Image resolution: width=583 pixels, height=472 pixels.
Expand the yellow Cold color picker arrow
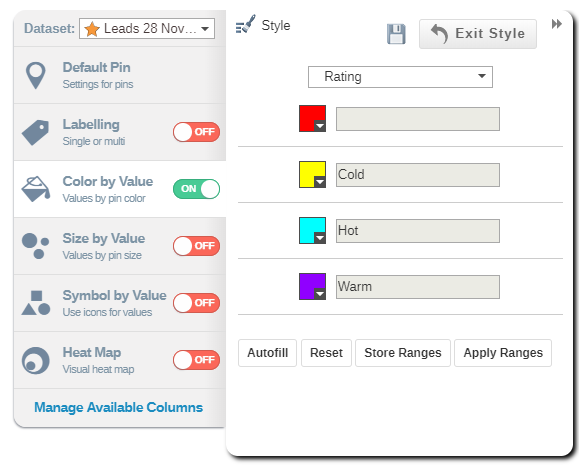320,182
